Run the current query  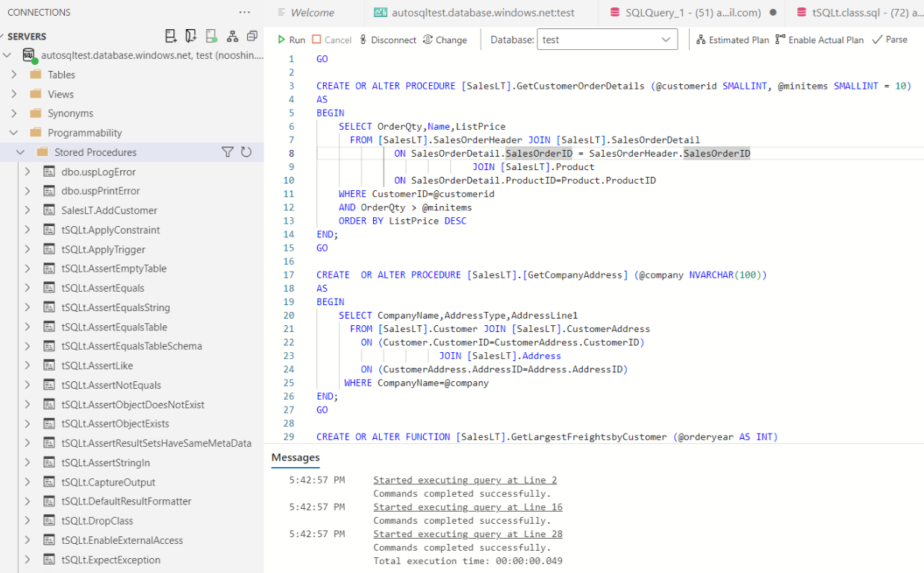[x=291, y=40]
